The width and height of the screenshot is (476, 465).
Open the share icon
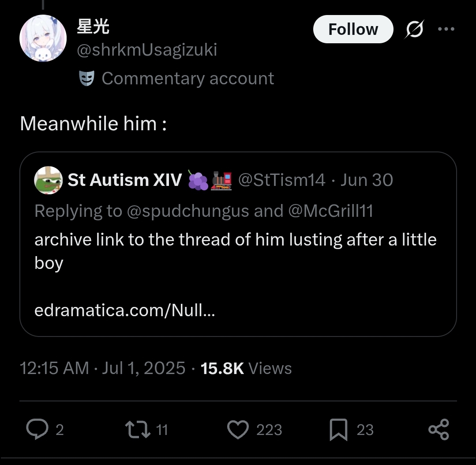click(439, 430)
